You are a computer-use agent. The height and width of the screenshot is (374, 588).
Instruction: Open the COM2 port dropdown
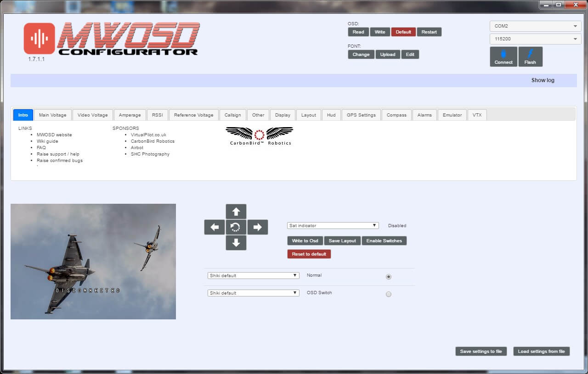pyautogui.click(x=536, y=26)
